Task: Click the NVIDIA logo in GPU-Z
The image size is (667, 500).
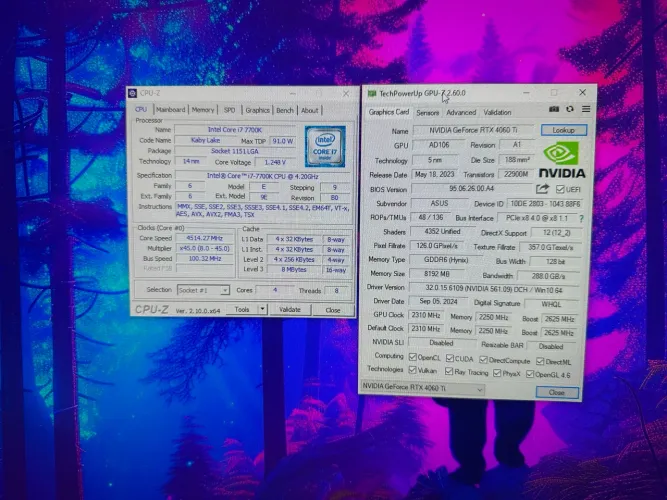Action: (x=562, y=160)
